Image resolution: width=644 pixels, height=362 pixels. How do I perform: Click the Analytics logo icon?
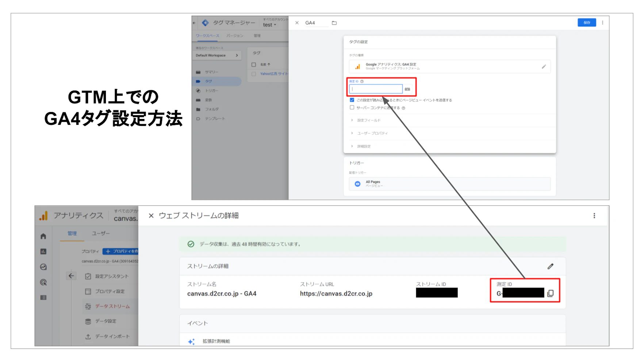43,216
